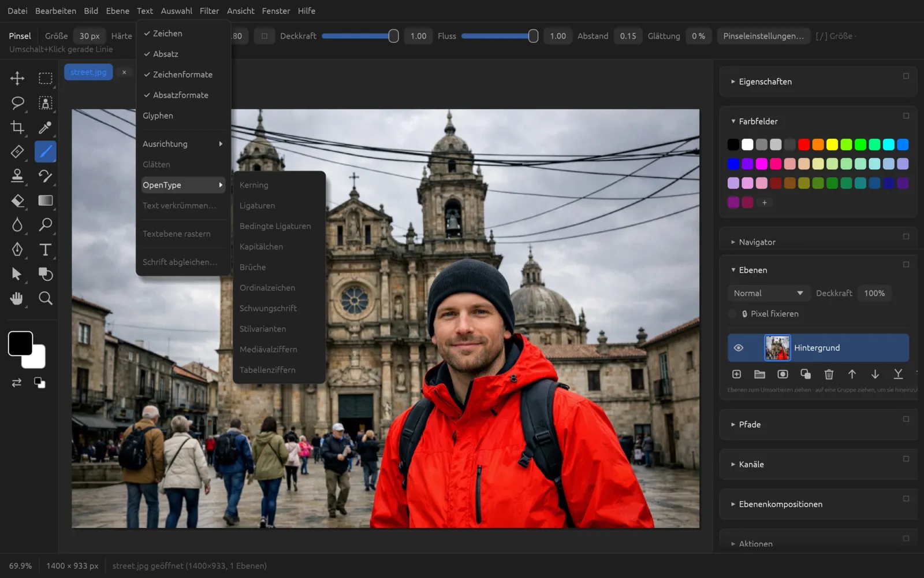Select the Text tool
Viewport: 924px width, 578px height.
(x=45, y=249)
